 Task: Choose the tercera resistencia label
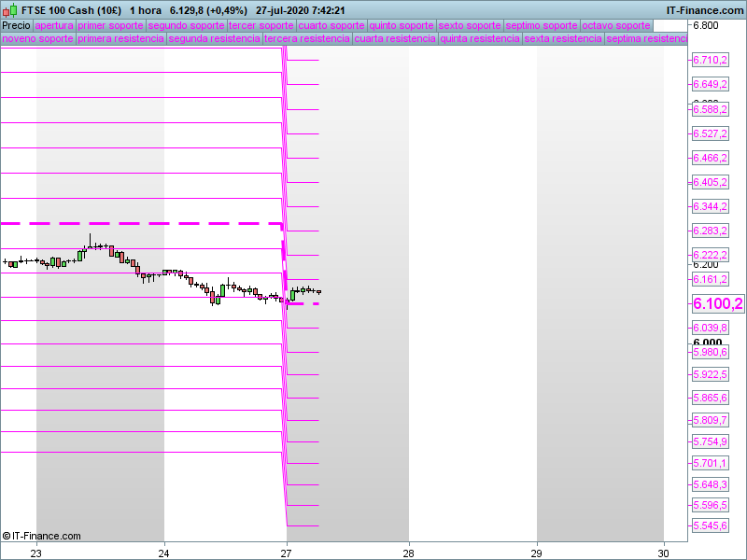pyautogui.click(x=307, y=38)
